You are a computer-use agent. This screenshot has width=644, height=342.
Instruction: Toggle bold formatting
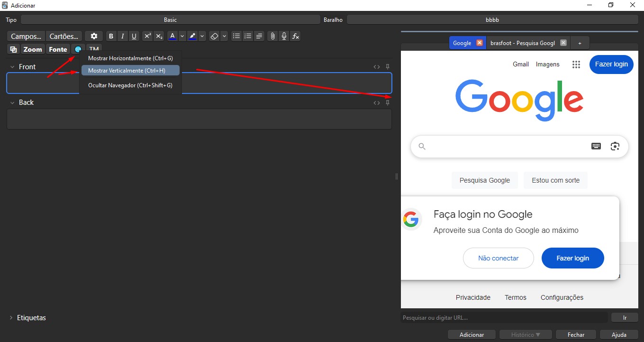pyautogui.click(x=111, y=37)
